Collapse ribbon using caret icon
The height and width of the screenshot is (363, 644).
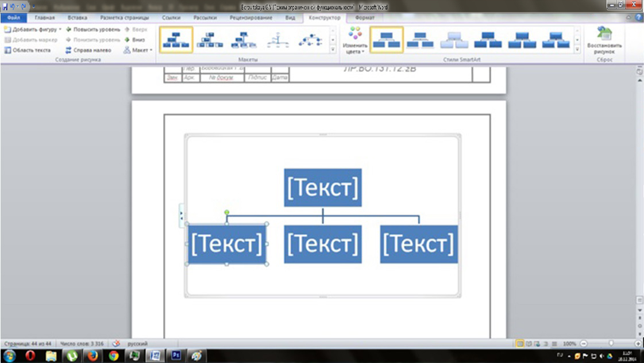point(628,18)
